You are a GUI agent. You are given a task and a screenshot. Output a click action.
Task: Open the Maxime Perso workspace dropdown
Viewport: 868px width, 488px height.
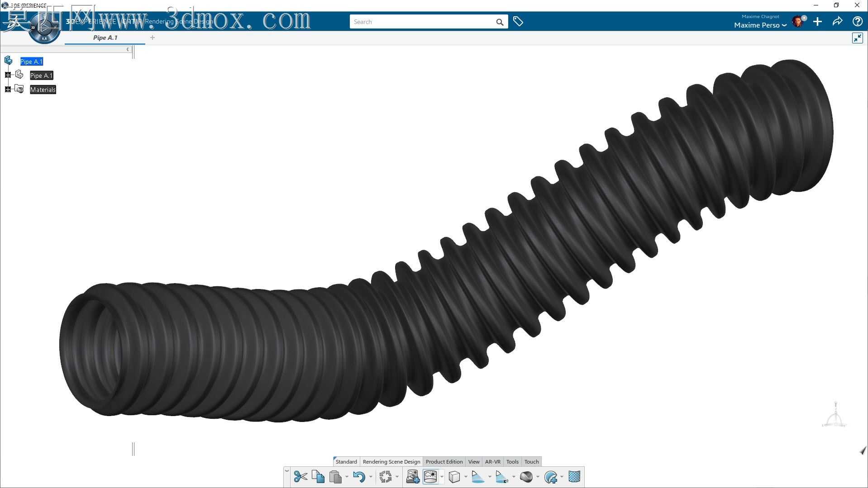pyautogui.click(x=760, y=25)
